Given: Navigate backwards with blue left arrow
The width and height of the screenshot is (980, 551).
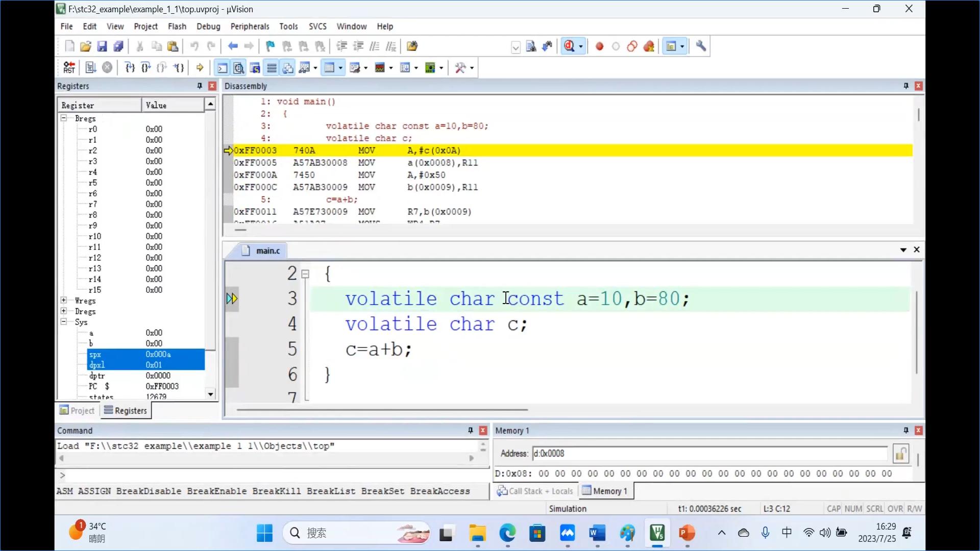Looking at the screenshot, I should pos(233,46).
